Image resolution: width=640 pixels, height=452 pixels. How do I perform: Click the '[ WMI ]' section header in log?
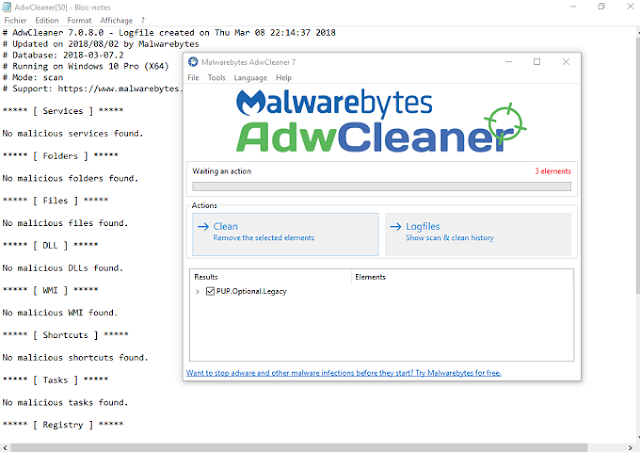click(x=50, y=290)
